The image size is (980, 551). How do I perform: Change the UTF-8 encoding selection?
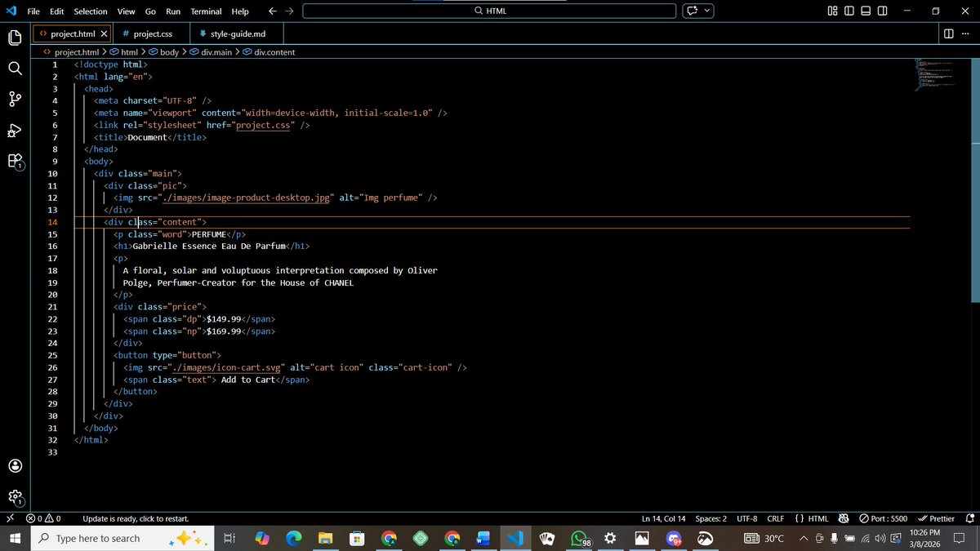pos(746,518)
